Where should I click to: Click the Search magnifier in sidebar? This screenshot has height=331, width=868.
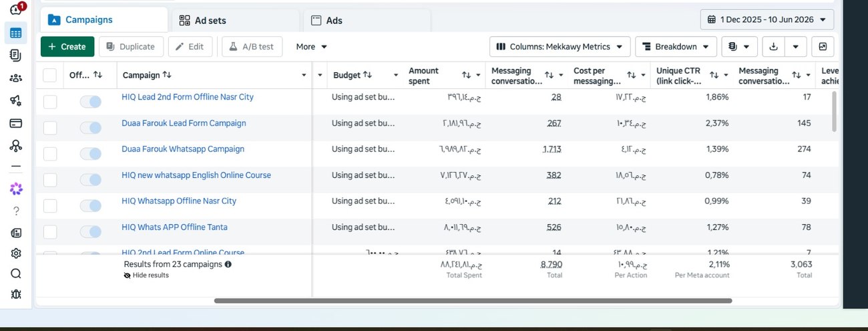[16, 273]
